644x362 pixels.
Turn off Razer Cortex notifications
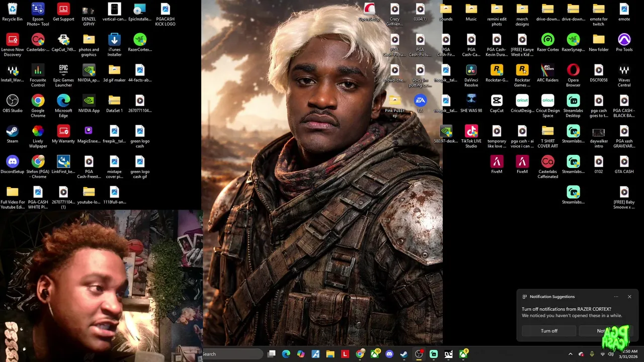(549, 331)
